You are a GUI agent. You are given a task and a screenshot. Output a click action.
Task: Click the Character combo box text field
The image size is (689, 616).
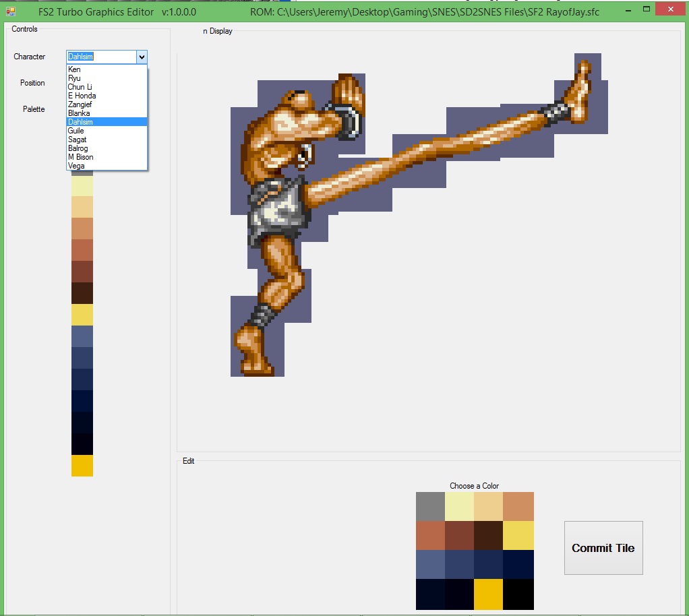point(102,57)
